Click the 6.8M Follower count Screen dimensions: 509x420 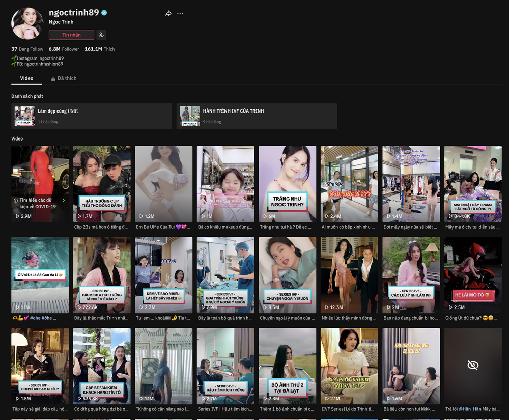[64, 49]
